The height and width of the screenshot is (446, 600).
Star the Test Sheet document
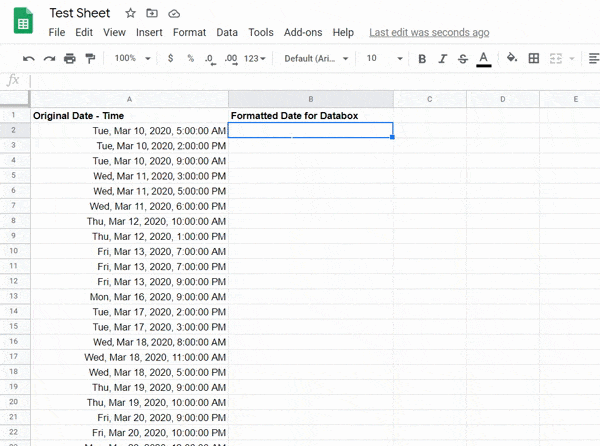click(x=131, y=13)
